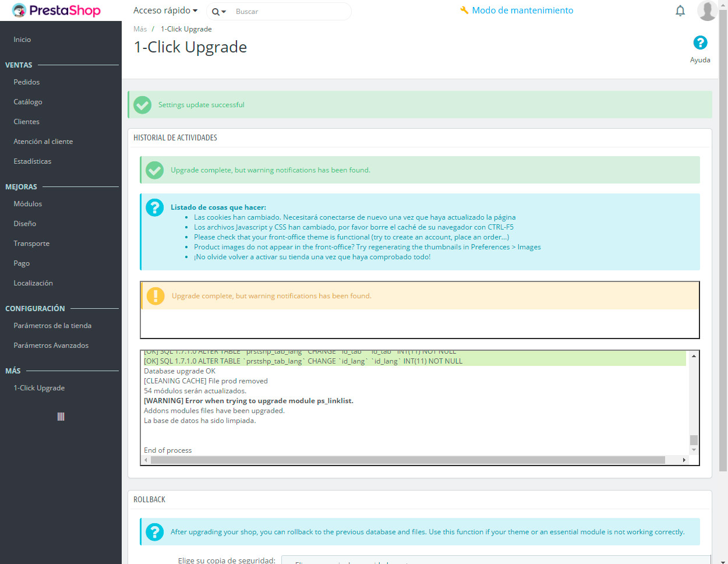The height and width of the screenshot is (564, 728).
Task: Click the log vertical scrollbar thumb
Action: pyautogui.click(x=694, y=440)
